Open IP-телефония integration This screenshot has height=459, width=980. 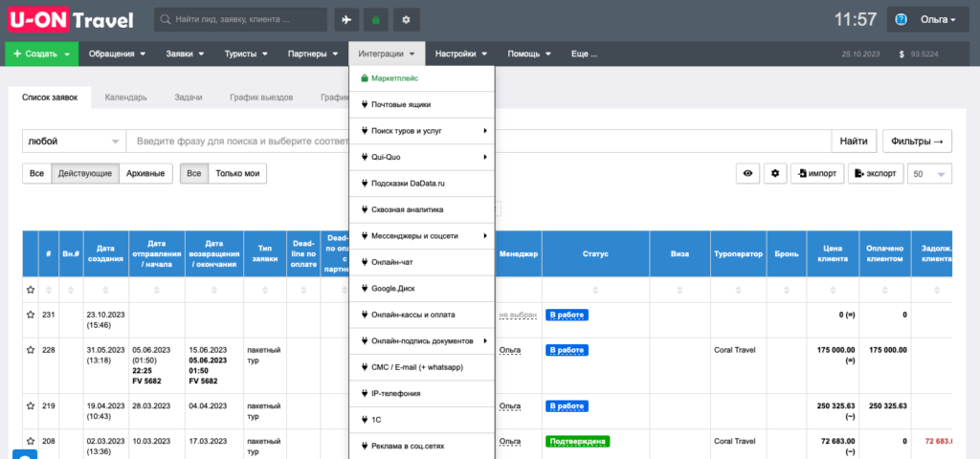tap(422, 393)
